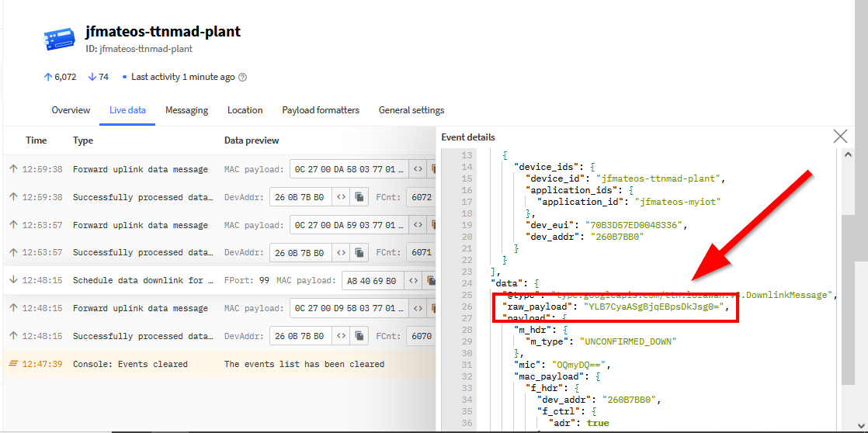868x433 pixels.
Task: Toggle byte view for 12:59:38 uplink MAC payload
Action: pos(418,169)
